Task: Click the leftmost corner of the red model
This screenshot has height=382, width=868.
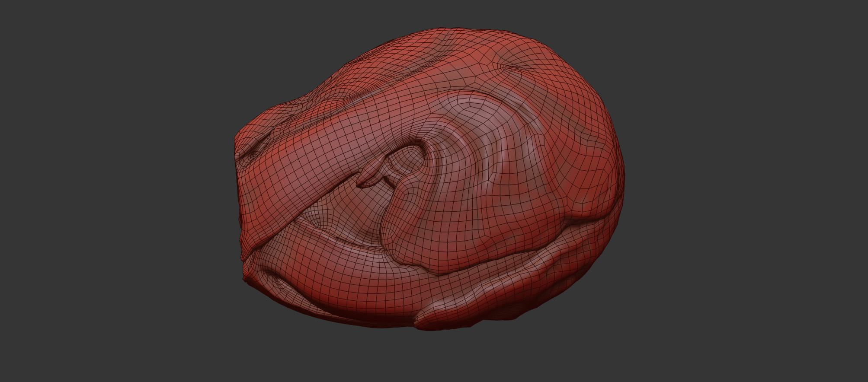Action: coord(236,143)
